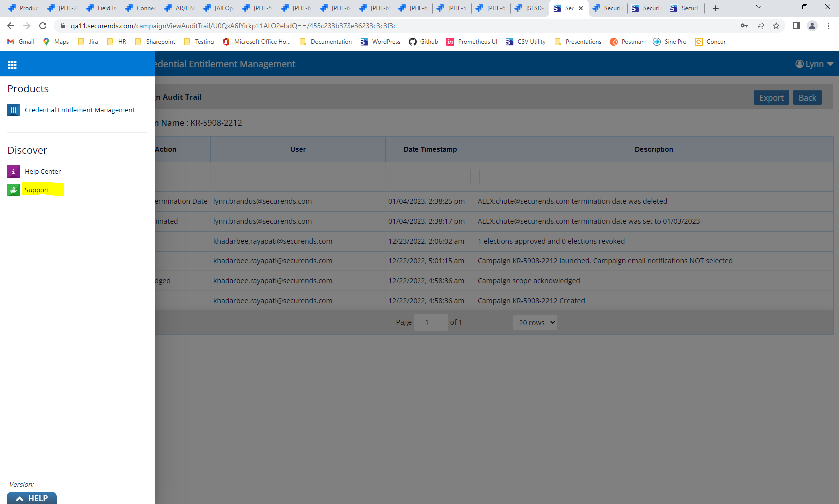This screenshot has width=839, height=504.
Task: Open the browser tab search chevron
Action: click(x=758, y=8)
